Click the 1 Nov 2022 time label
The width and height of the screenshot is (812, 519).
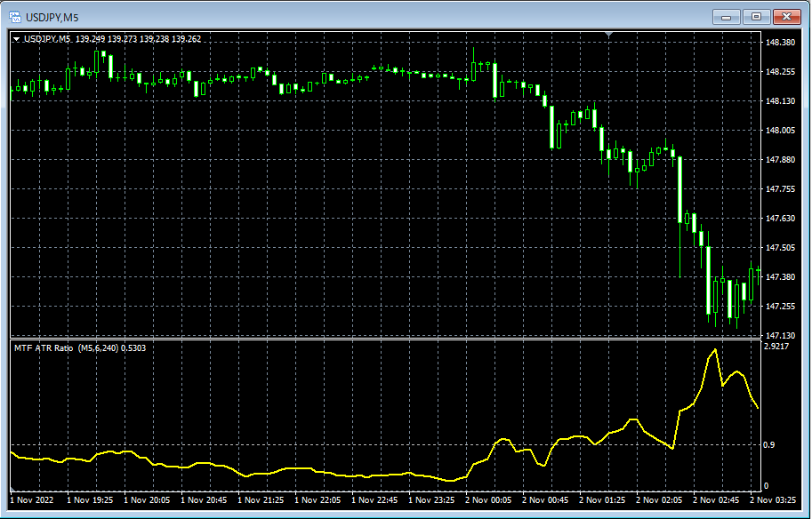tap(32, 499)
